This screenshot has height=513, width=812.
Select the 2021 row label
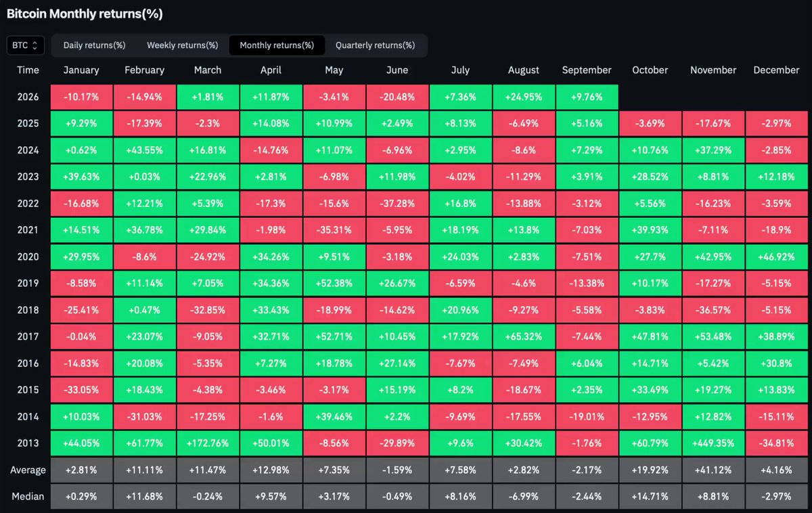[28, 230]
